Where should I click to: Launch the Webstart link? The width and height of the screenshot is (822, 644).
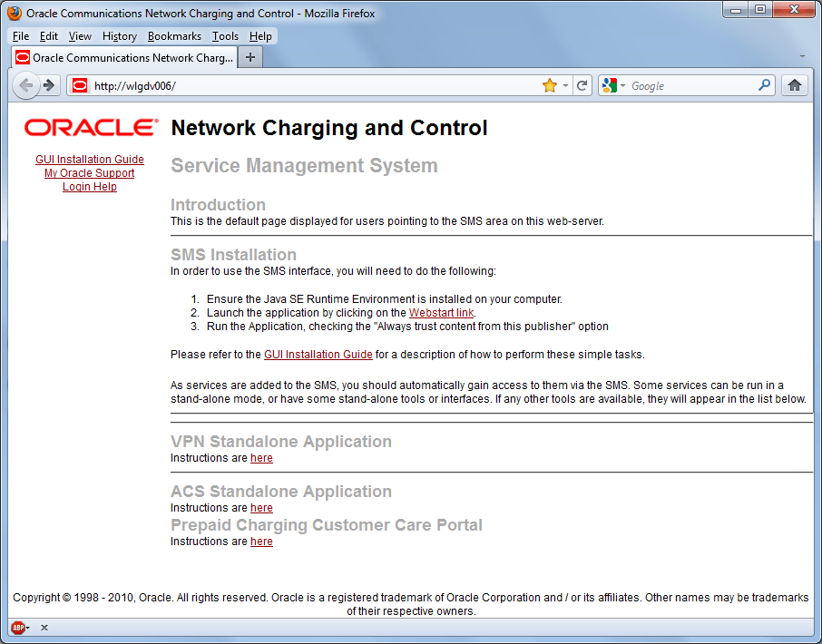click(442, 313)
